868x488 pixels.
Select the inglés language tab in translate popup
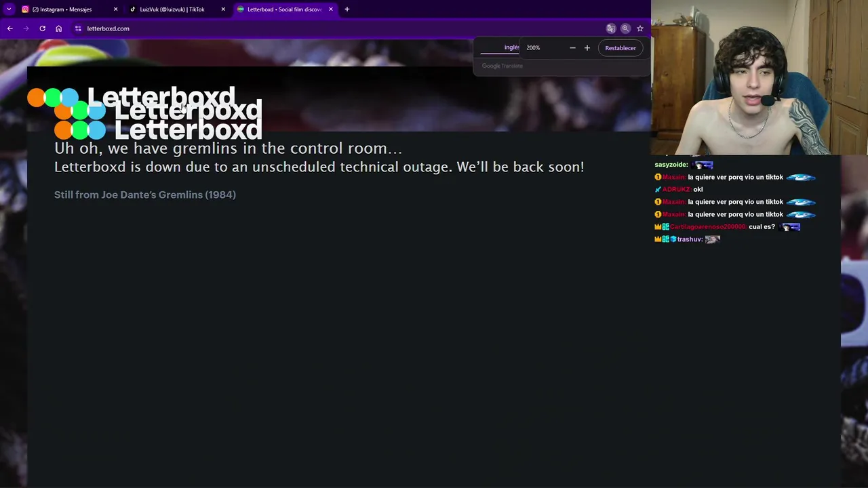[511, 47]
